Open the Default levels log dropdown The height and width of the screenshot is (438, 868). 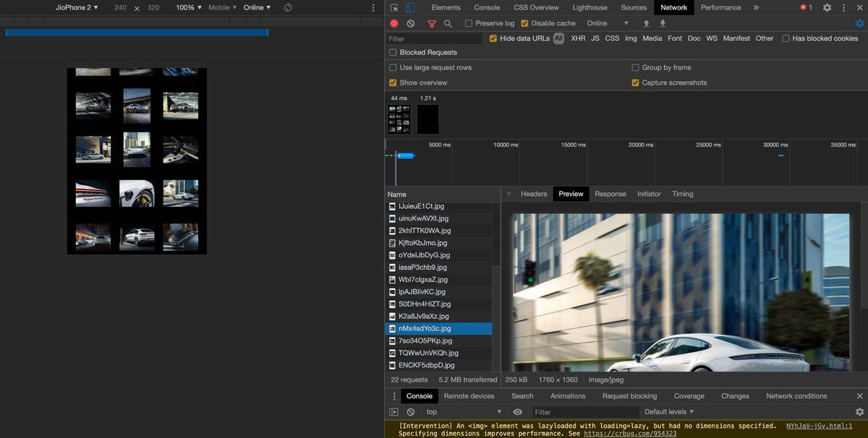pyautogui.click(x=669, y=412)
